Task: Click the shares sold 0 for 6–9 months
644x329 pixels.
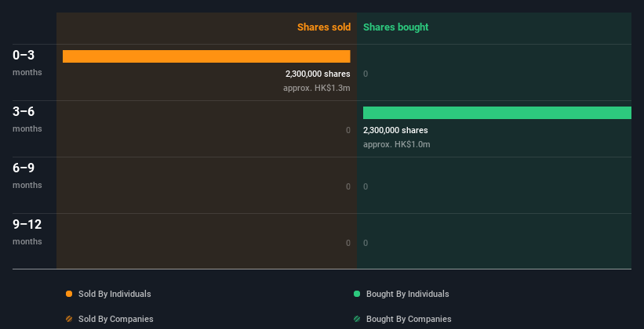Action: (x=348, y=187)
